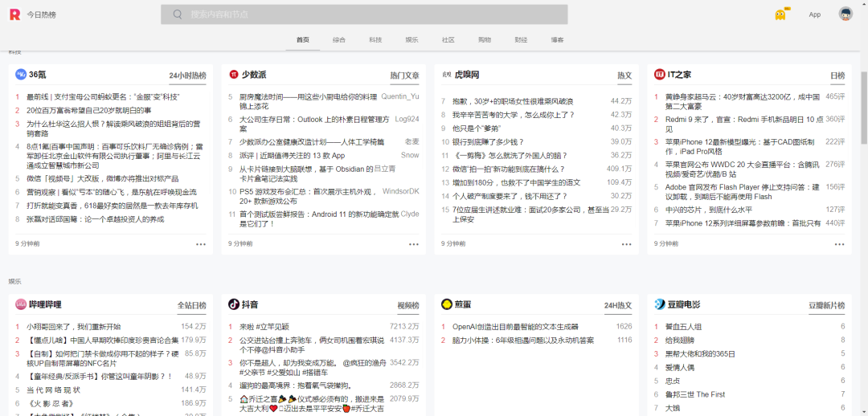868x416 pixels.
Task: Open 24小时热榜 list selector for 36氪
Action: (x=187, y=75)
